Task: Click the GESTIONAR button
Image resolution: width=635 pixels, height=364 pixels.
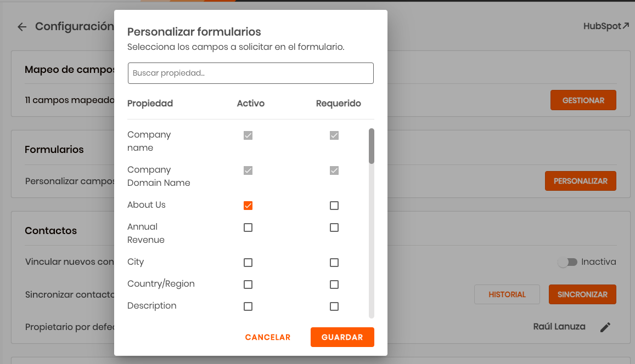Action: click(x=583, y=100)
